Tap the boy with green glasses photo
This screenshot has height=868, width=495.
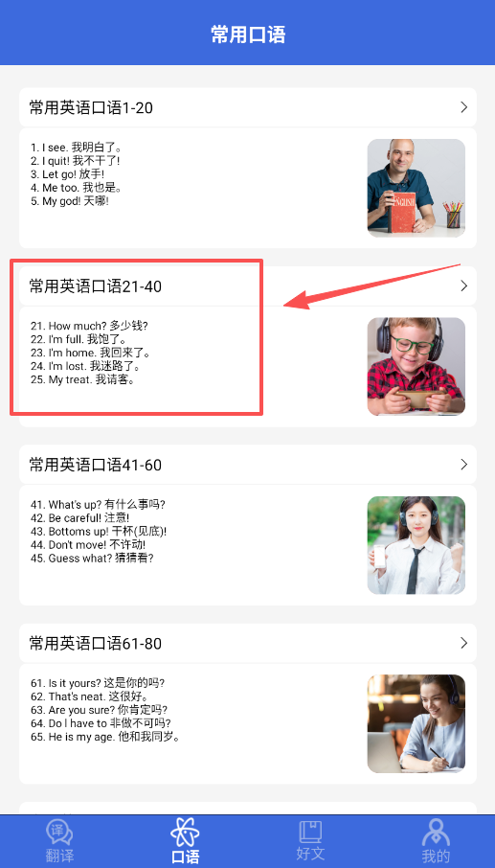pos(416,367)
